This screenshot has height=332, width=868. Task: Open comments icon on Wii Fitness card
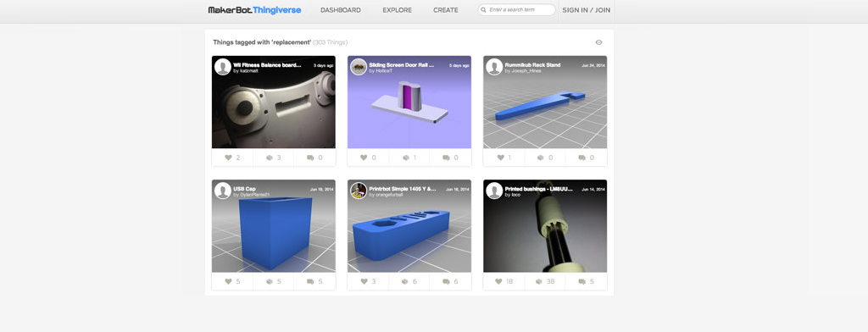pos(310,158)
